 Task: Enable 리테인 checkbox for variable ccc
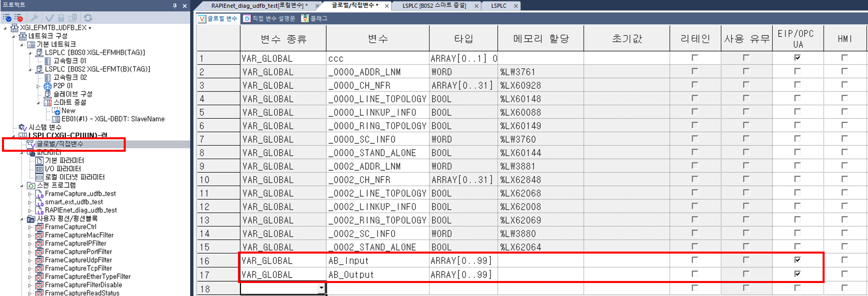[x=694, y=58]
